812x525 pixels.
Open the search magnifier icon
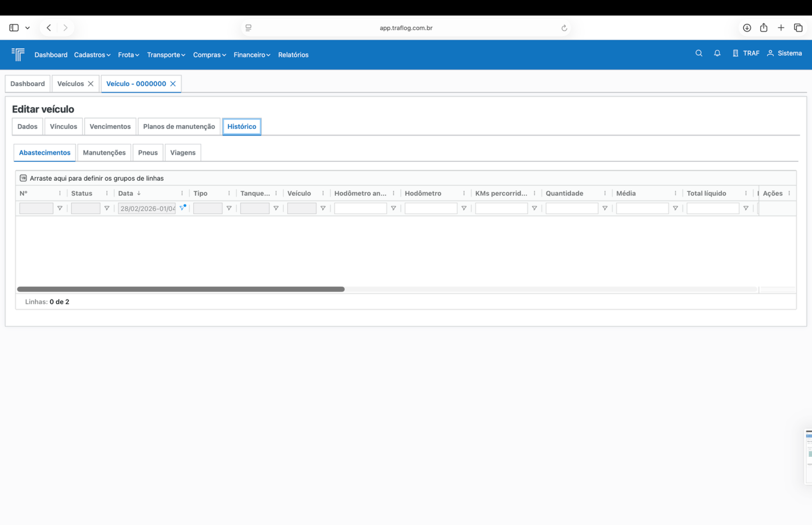(x=699, y=53)
